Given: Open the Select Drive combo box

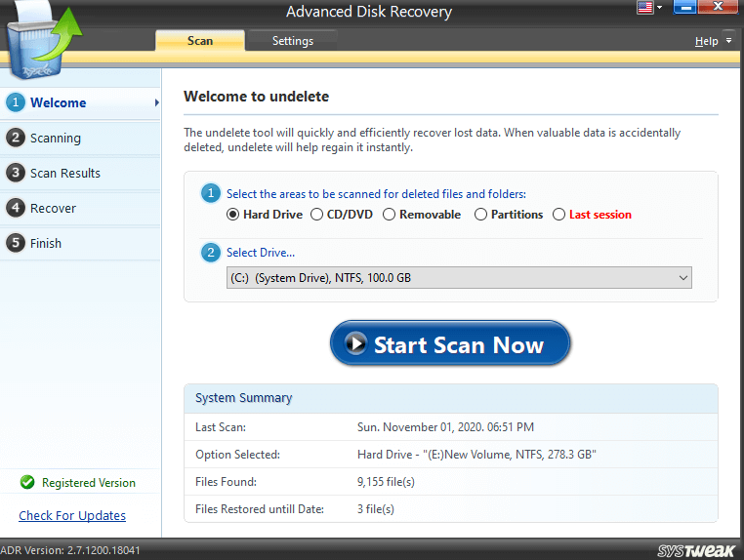Looking at the screenshot, I should click(x=459, y=278).
